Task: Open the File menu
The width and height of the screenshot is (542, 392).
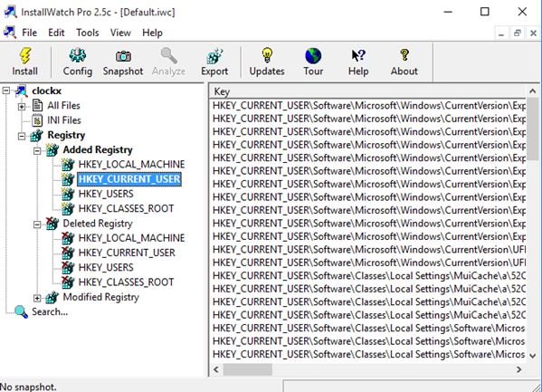Action: [x=29, y=33]
